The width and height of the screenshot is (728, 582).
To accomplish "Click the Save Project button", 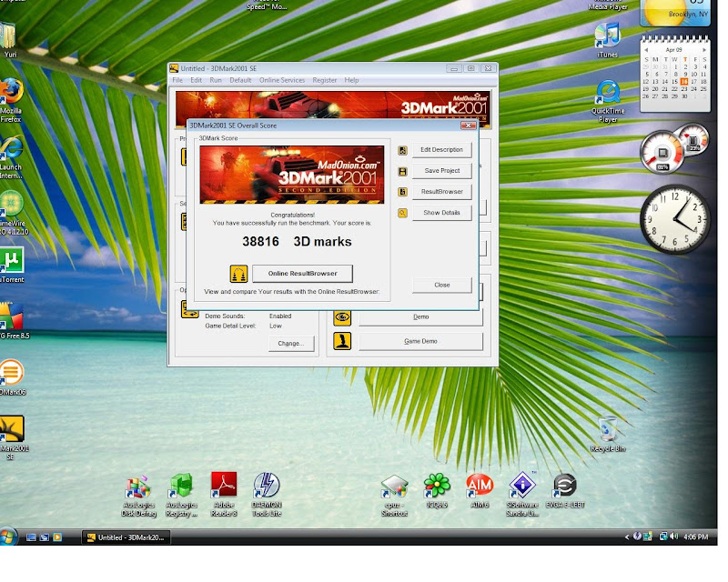I will click(x=442, y=171).
